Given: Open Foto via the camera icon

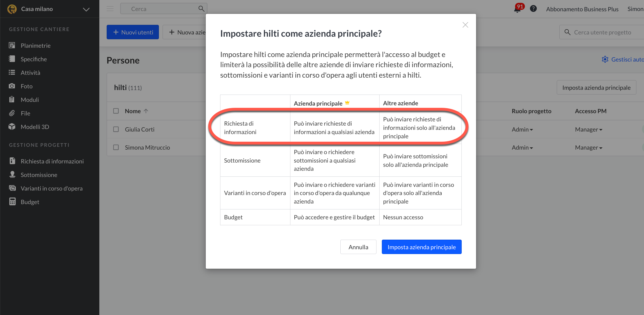Looking at the screenshot, I should (x=12, y=86).
